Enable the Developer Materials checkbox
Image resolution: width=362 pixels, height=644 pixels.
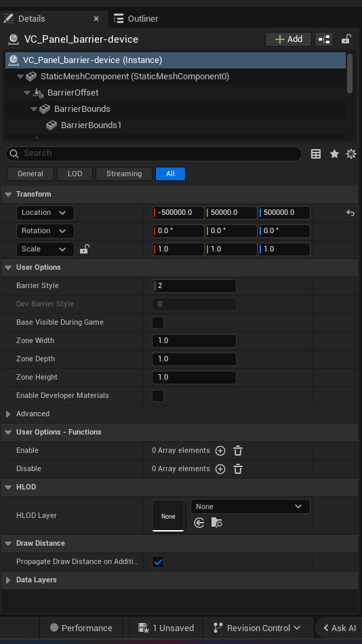(158, 396)
